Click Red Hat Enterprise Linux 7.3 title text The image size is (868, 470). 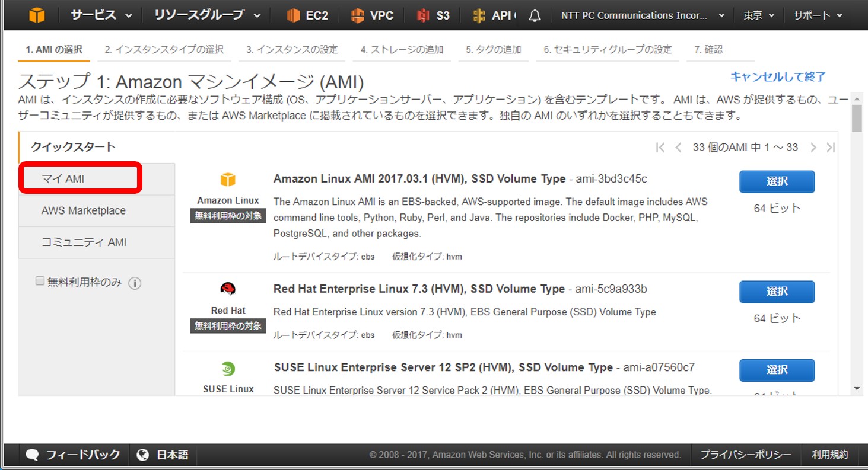pyautogui.click(x=419, y=289)
